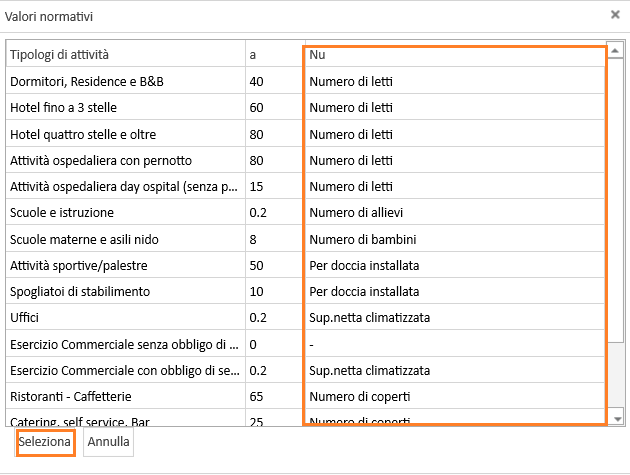The width and height of the screenshot is (630, 475).
Task: Click value 8 in Scuole materne row
Action: 253,239
